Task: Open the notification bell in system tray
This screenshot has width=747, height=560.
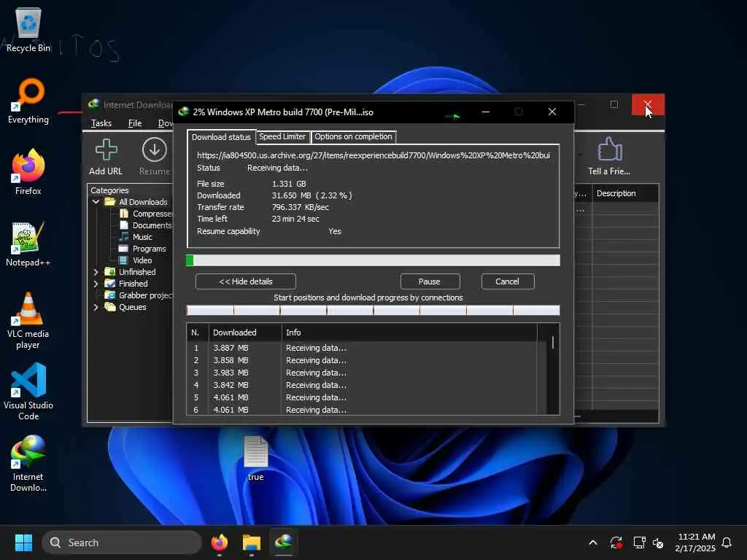Action: pyautogui.click(x=727, y=542)
